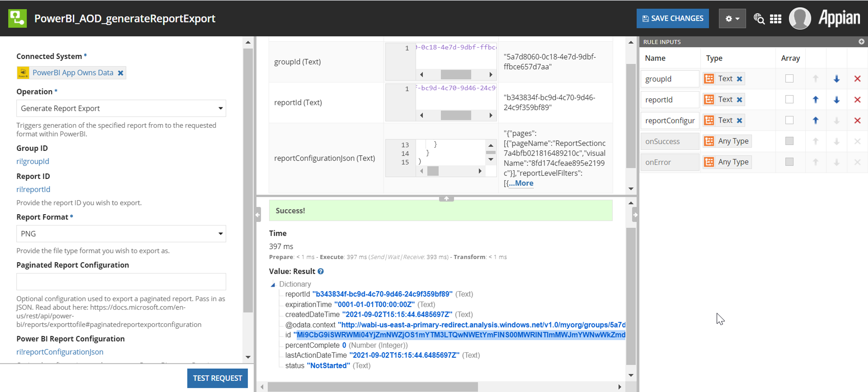This screenshot has width=868, height=392.
Task: Click the percentComplete 0 value
Action: pyautogui.click(x=344, y=345)
